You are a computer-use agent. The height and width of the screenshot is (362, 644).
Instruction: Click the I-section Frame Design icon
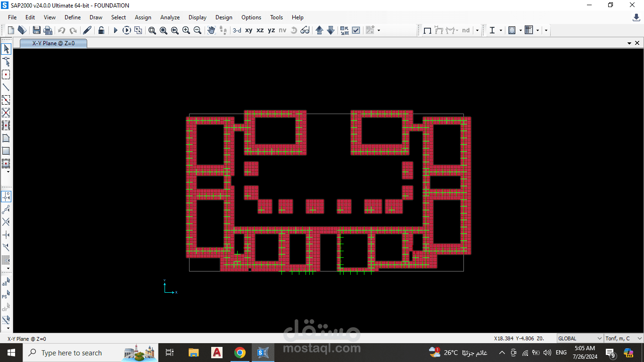(x=492, y=30)
